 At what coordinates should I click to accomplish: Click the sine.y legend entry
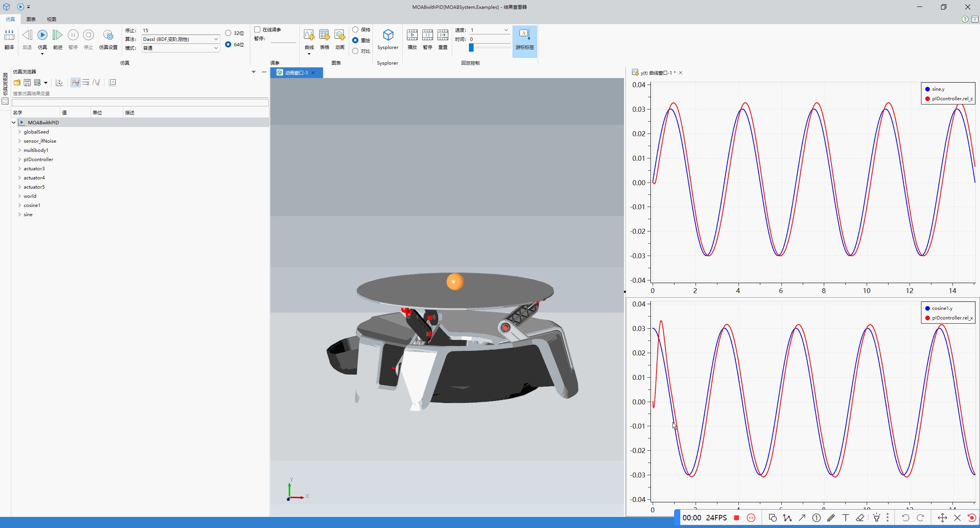pos(934,89)
